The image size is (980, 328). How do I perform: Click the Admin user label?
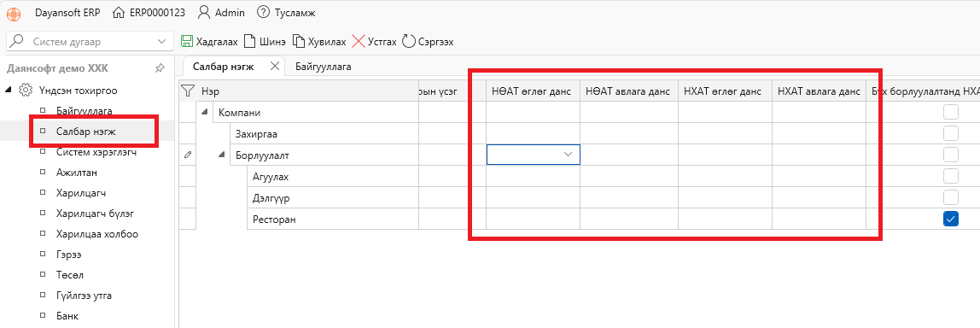[230, 13]
